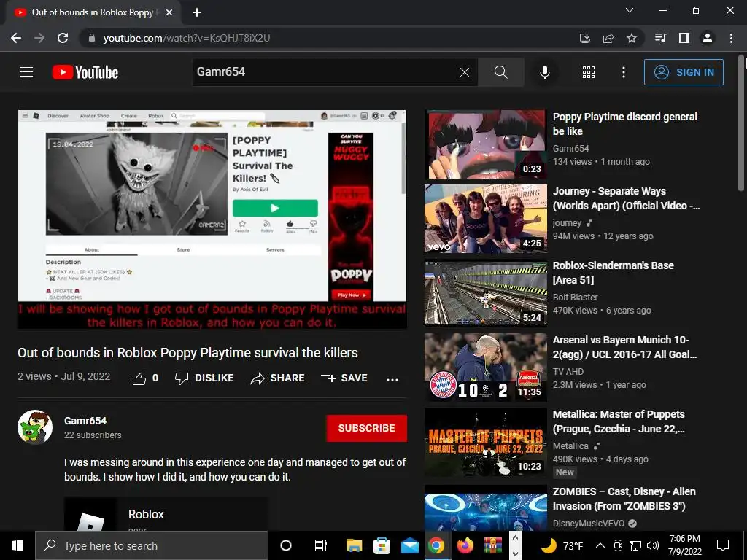Show hidden system tray icons

coord(600,545)
